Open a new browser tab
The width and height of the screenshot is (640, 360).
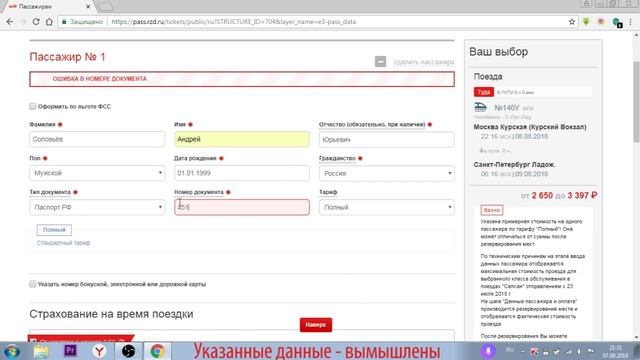coord(105,7)
